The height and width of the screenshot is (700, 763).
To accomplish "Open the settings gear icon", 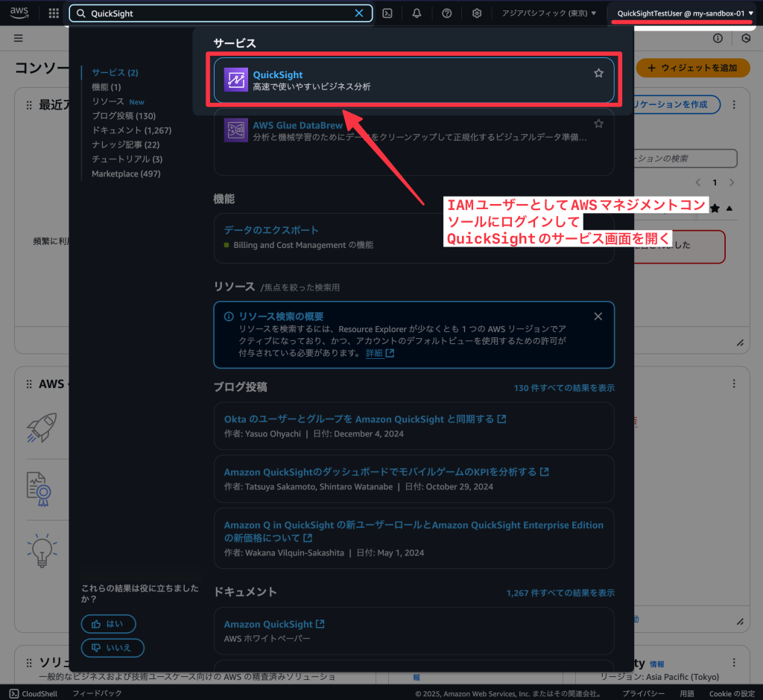I will [477, 13].
